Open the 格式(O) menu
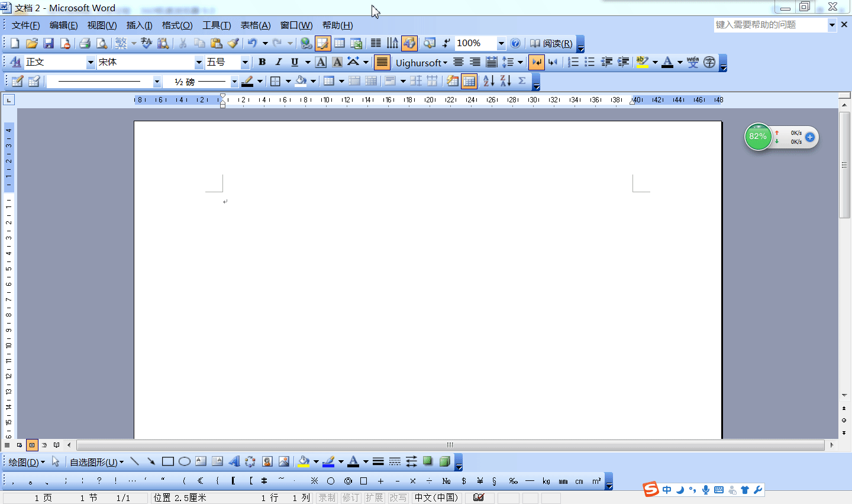Screen dimensions: 852x504 (x=177, y=25)
